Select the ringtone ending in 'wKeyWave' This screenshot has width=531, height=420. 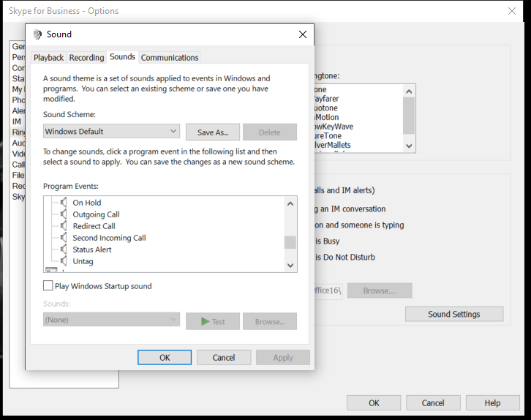[334, 127]
